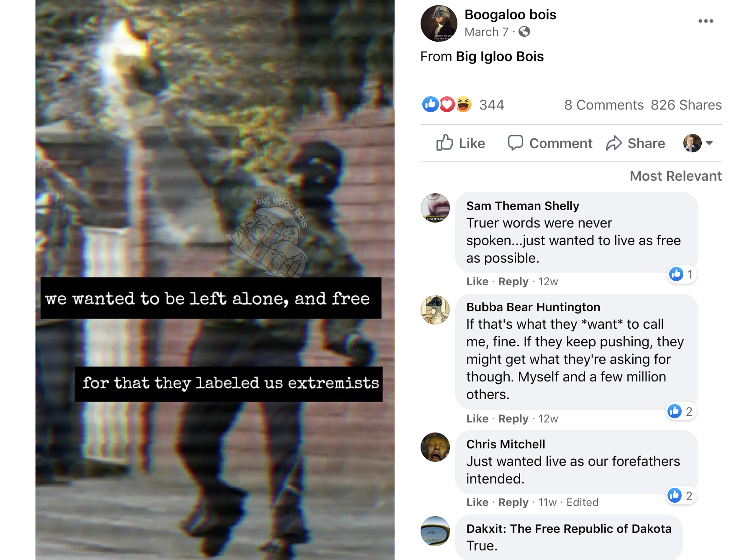Expand the comment-as profile picture dropdown

point(698,143)
